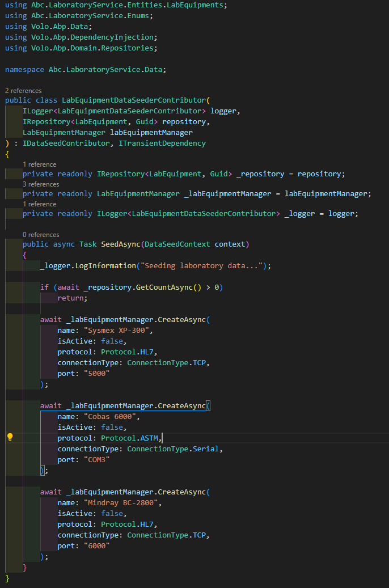This screenshot has width=389, height=588.
Task: Click the Protocol.ASTM enum value
Action: tap(131, 438)
